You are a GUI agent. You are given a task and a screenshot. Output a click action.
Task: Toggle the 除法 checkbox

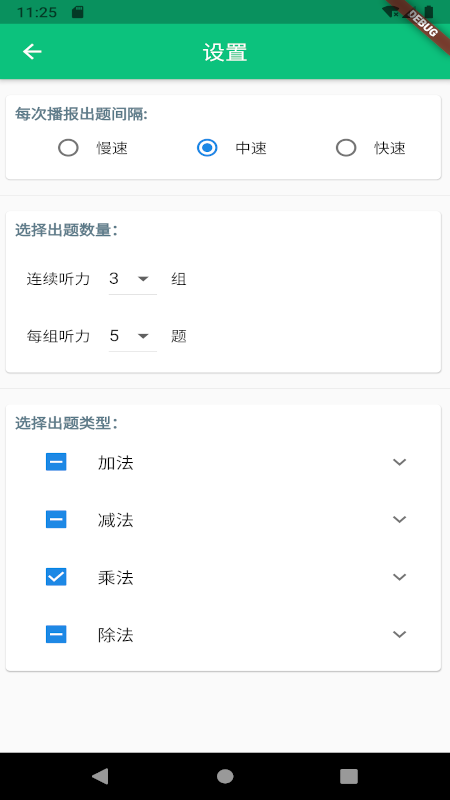(x=56, y=635)
